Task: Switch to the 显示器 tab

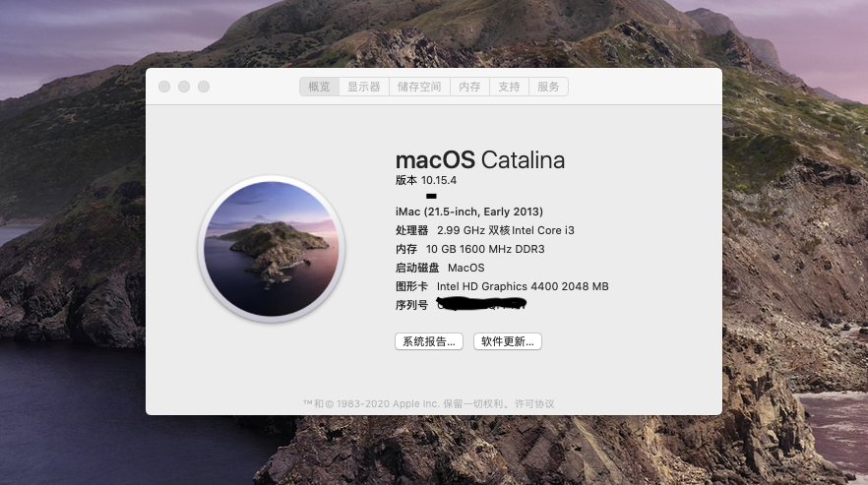Action: pos(364,87)
